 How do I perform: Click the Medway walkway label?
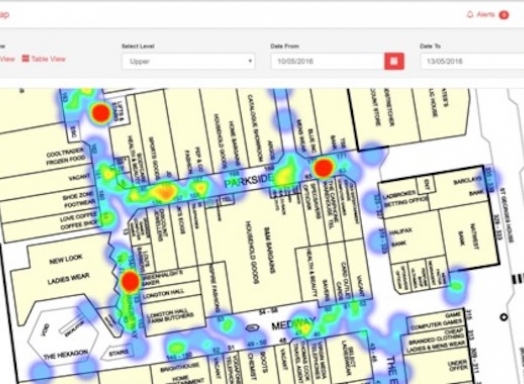[293, 325]
